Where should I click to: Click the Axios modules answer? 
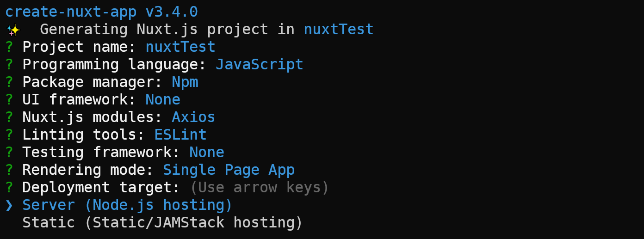(194, 117)
